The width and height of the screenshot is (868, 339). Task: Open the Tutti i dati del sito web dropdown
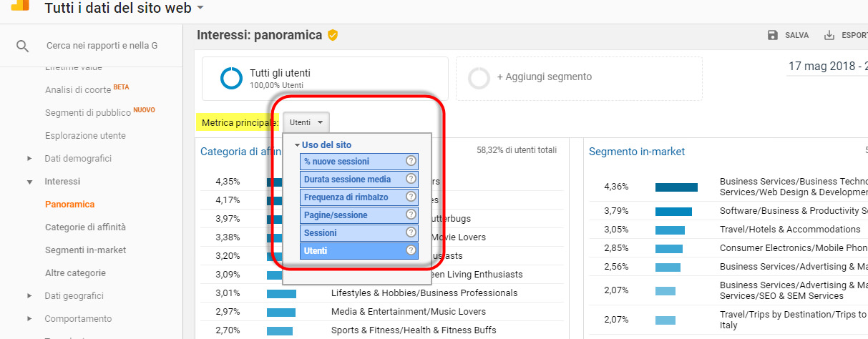click(124, 8)
